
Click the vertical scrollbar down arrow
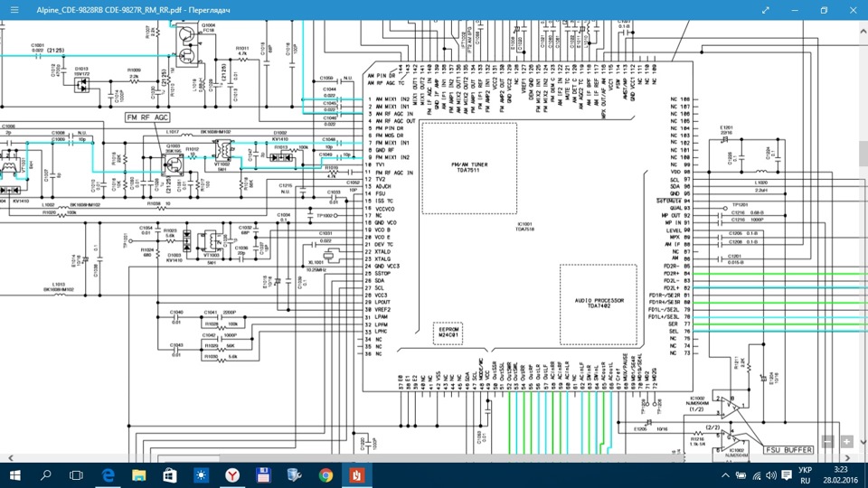pos(863,442)
